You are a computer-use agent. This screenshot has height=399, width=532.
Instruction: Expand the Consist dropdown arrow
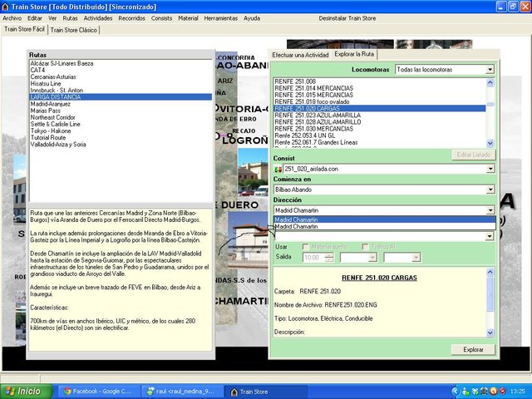click(x=490, y=169)
